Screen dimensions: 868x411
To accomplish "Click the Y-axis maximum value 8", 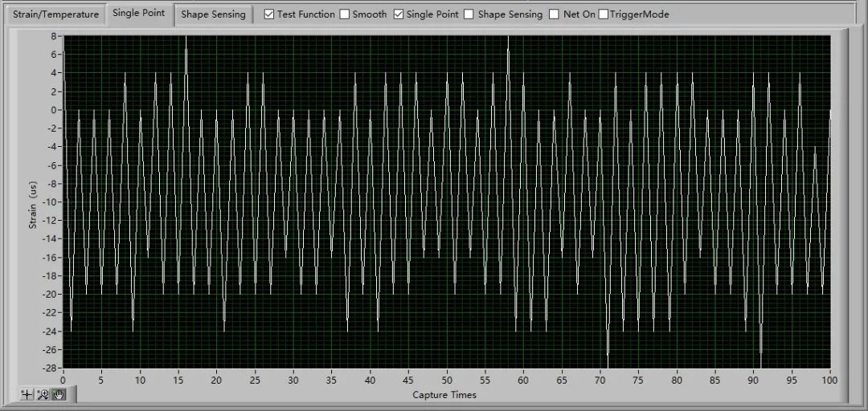I will (52, 36).
